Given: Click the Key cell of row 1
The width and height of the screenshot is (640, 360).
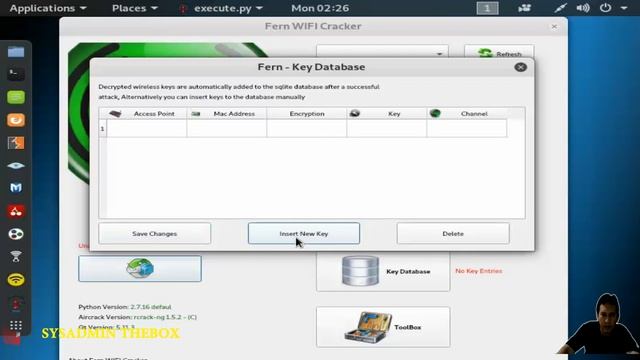Looking at the screenshot, I should coord(387,129).
